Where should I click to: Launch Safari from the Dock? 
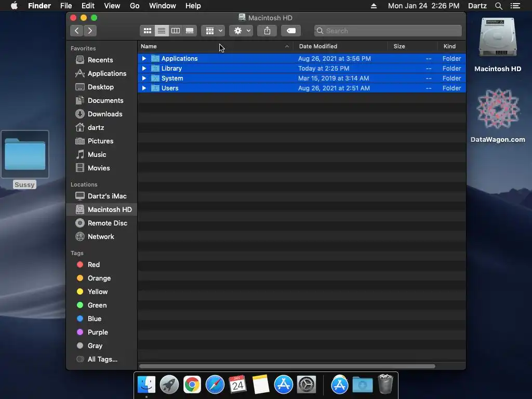(x=215, y=385)
